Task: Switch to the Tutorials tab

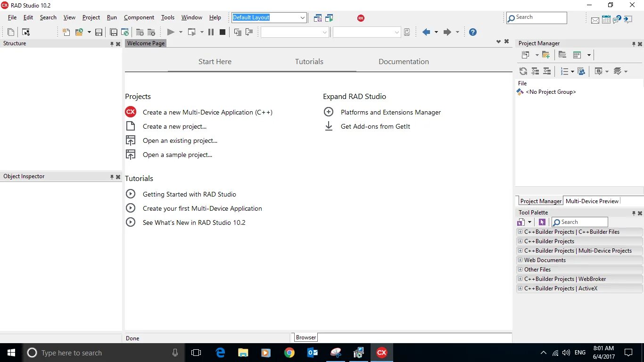Action: click(309, 62)
